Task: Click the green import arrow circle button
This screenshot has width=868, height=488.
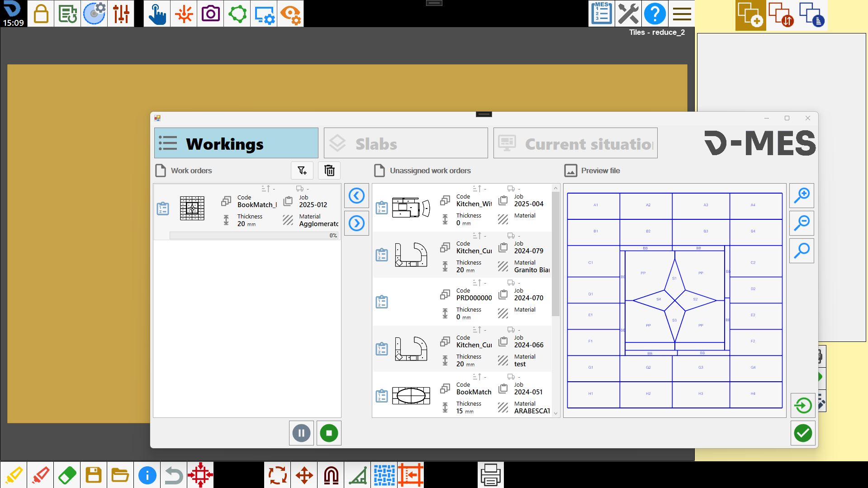Action: pos(803,405)
